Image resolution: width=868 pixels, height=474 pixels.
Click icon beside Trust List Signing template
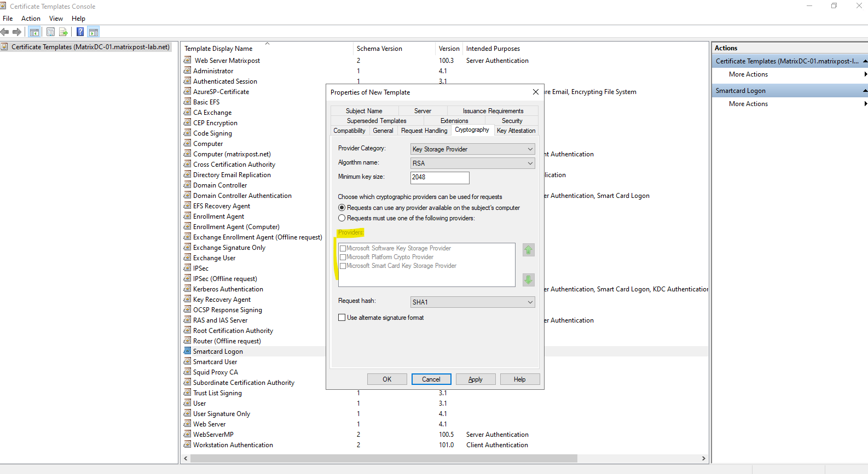tap(187, 393)
